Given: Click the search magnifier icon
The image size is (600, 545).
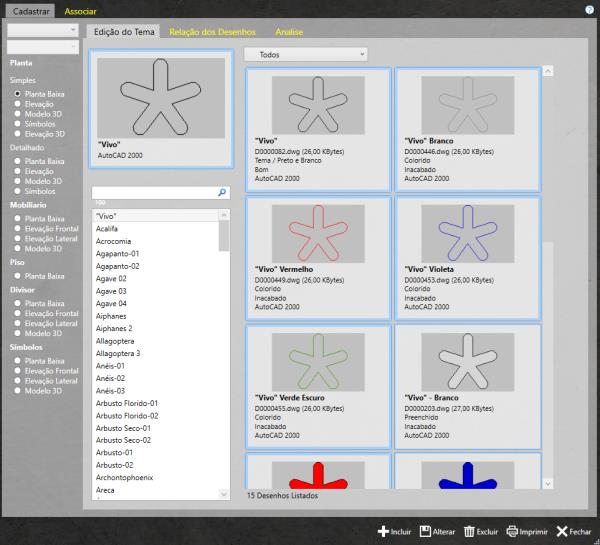Looking at the screenshot, I should tap(222, 192).
